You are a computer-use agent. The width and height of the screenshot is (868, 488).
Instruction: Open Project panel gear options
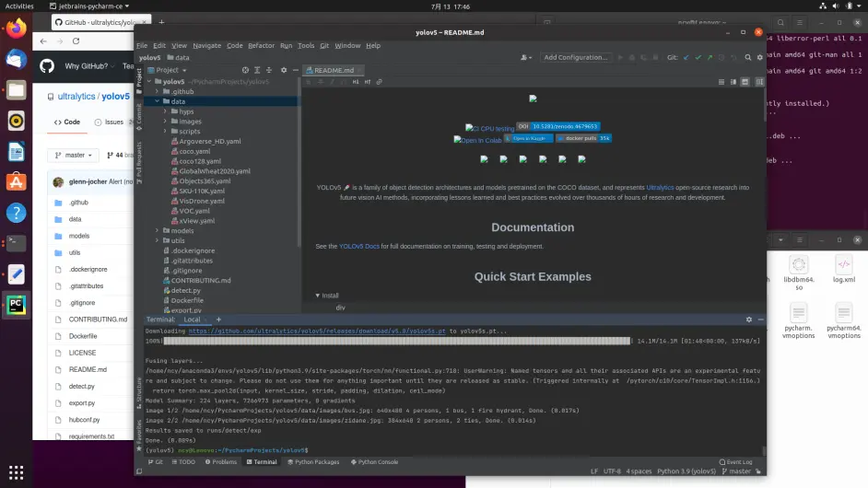tap(284, 70)
